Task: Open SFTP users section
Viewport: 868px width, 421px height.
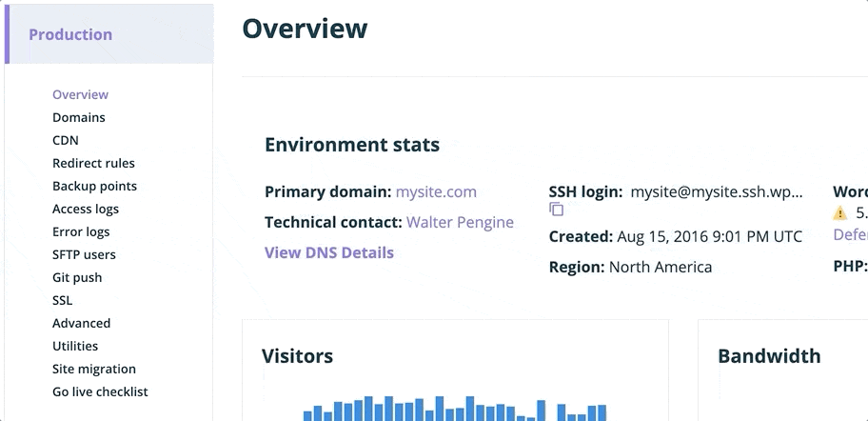Action: (x=84, y=254)
